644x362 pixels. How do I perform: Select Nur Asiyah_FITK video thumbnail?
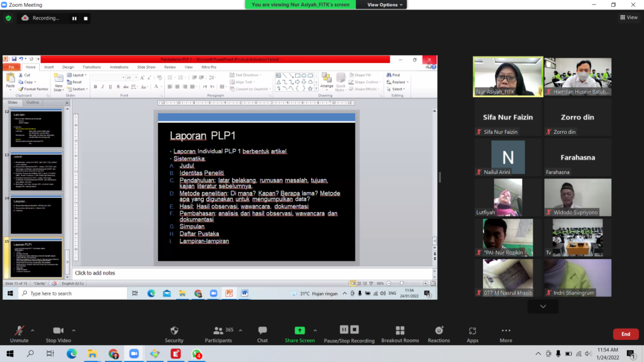508,77
